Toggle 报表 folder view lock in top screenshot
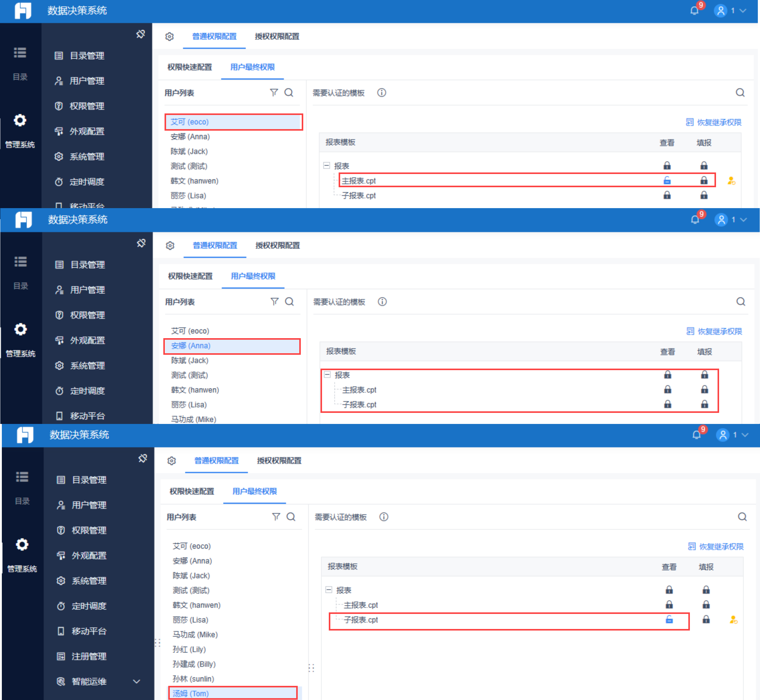Viewport: 760px width, 700px height. (667, 165)
